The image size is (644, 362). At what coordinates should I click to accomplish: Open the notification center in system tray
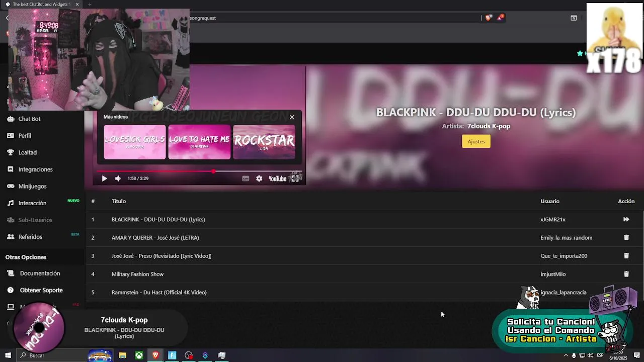coord(637,355)
